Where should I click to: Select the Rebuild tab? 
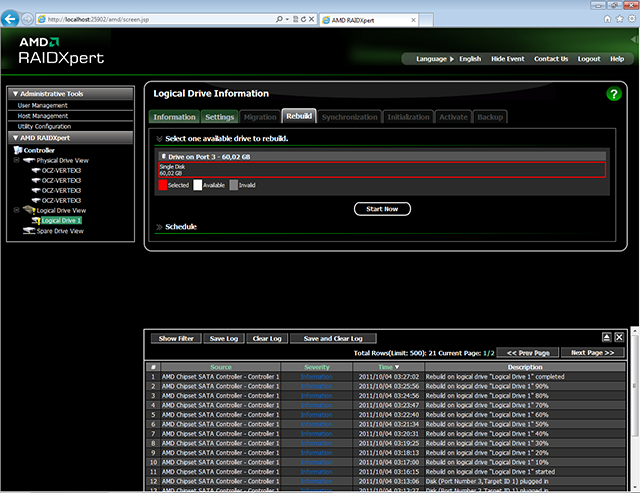click(299, 116)
